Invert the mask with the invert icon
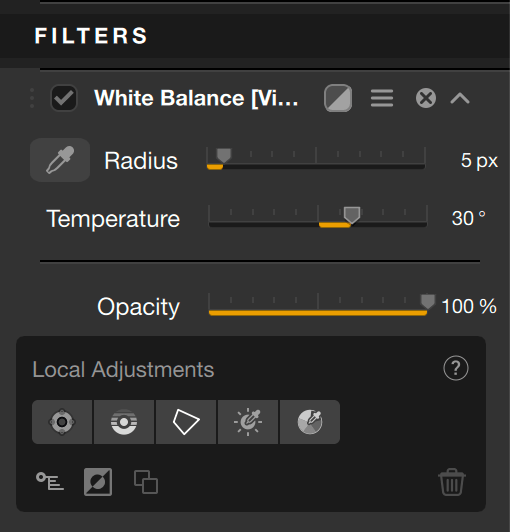 tap(98, 482)
